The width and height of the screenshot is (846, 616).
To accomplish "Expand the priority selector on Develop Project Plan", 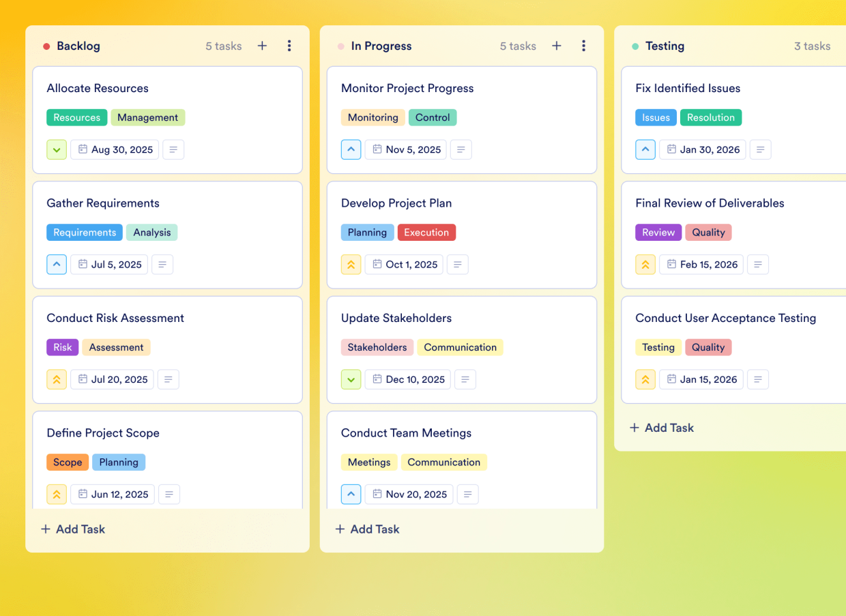I will point(351,264).
